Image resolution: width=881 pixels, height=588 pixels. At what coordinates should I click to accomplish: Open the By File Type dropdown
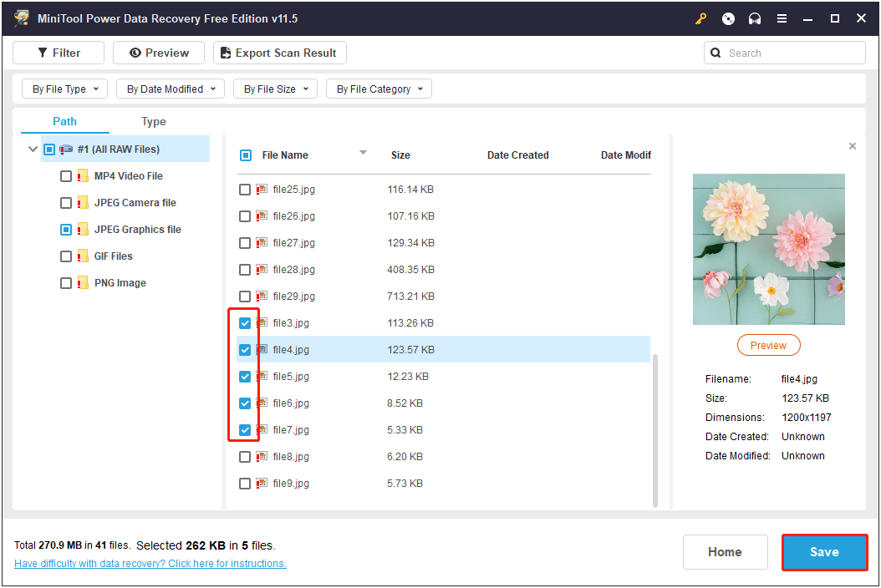pyautogui.click(x=64, y=88)
